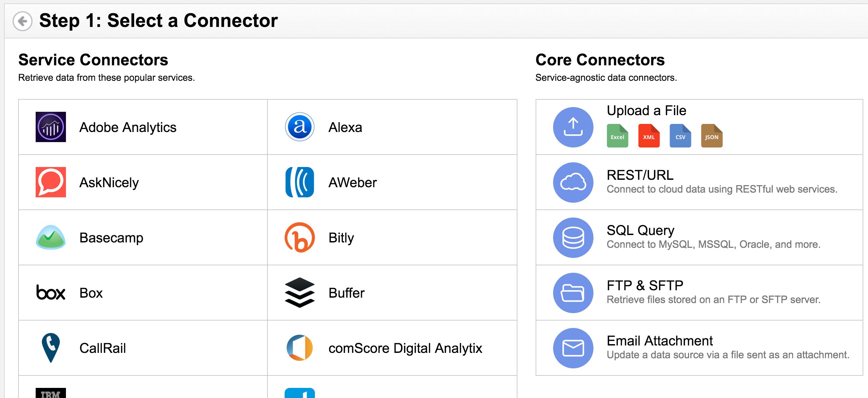This screenshot has height=398, width=868.
Task: Click the AWeber logo icon
Action: tap(299, 182)
